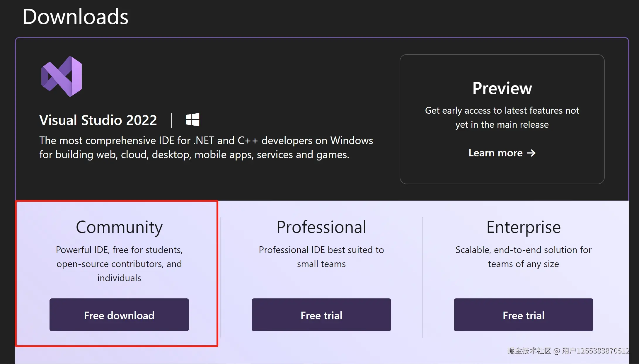Click the purple Visual Studio logo
Screen dimensions: 639x364
click(62, 76)
